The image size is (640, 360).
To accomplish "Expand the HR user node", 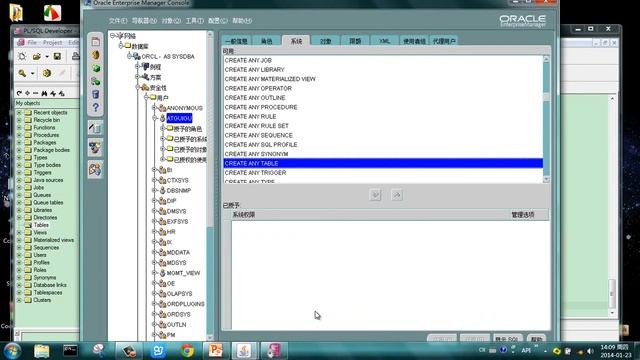I will pyautogui.click(x=155, y=231).
